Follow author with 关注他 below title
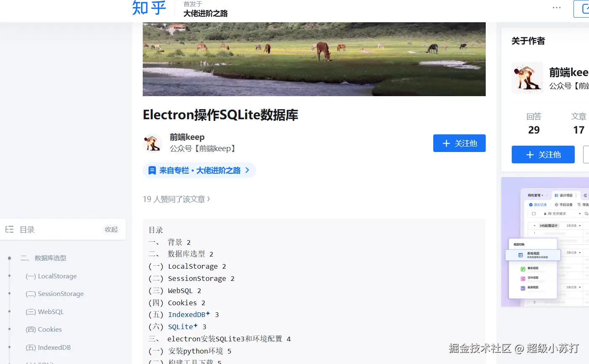Screen dimensions: 589x364 459,143
